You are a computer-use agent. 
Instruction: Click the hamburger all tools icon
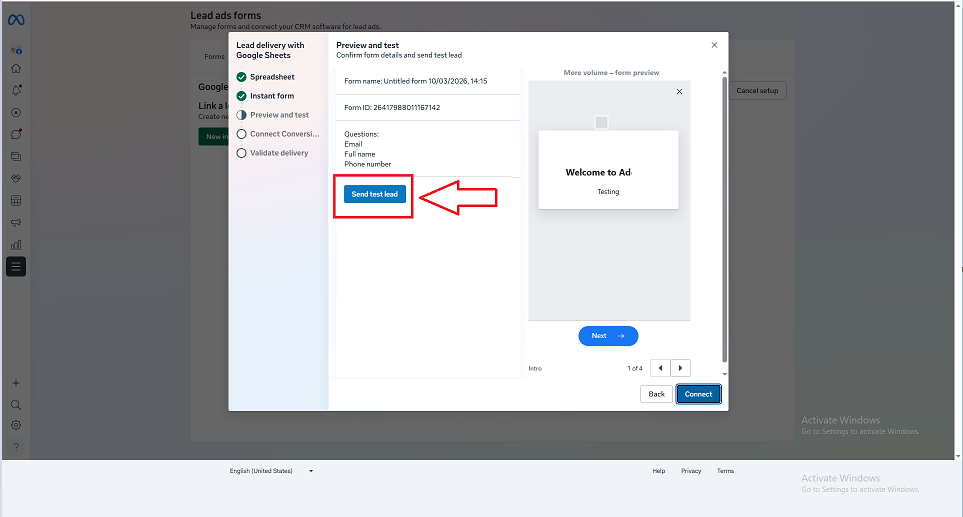point(16,266)
